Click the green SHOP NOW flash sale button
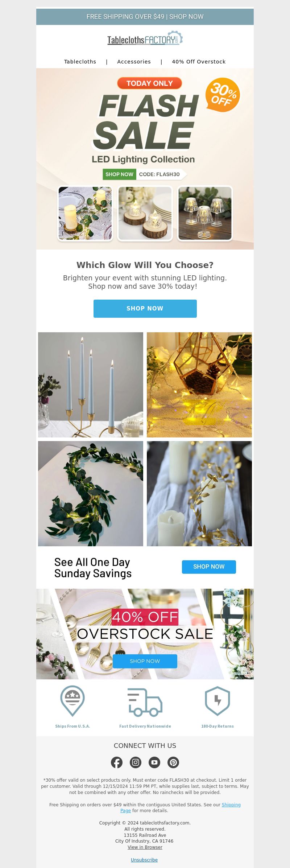The height and width of the screenshot is (868, 290). click(x=119, y=174)
